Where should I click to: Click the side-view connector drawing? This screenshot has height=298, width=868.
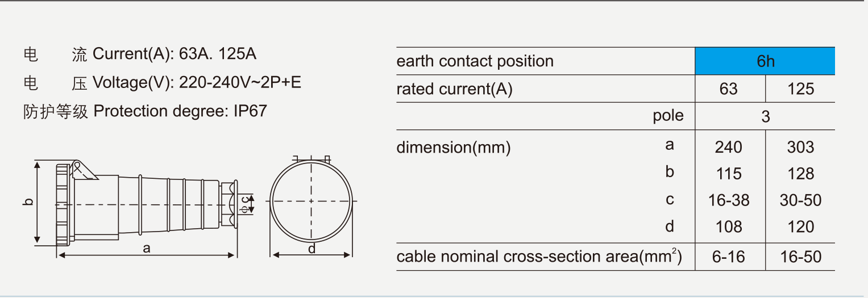pyautogui.click(x=146, y=203)
